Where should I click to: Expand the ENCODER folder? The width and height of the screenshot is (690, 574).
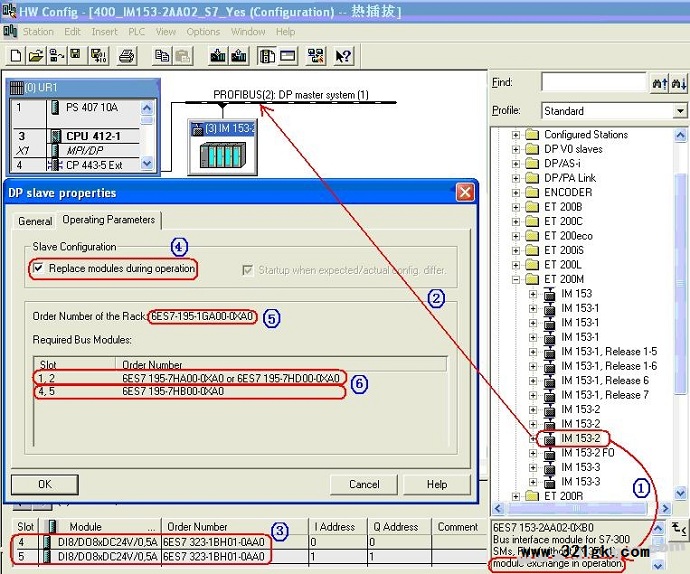point(516,193)
